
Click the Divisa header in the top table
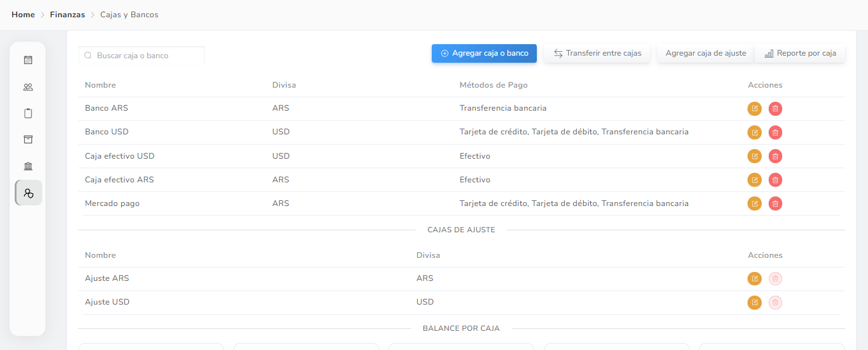point(284,85)
